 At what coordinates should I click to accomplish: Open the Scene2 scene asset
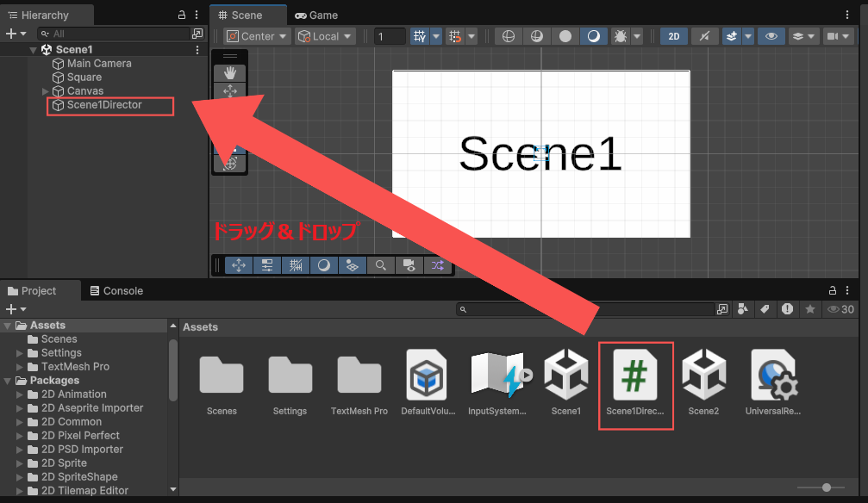pyautogui.click(x=703, y=383)
